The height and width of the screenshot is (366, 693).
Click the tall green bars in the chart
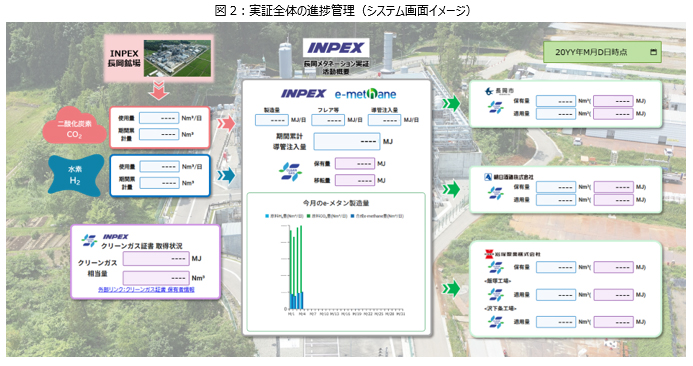(x=296, y=261)
